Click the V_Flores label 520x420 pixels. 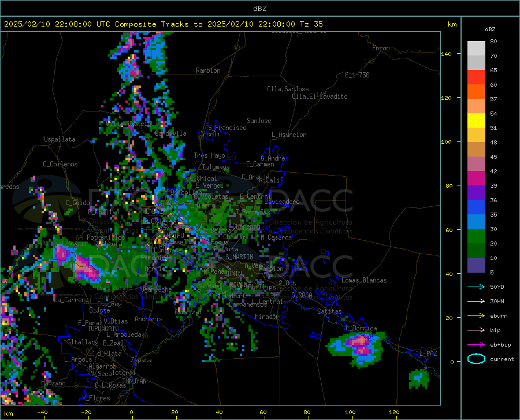tap(96, 398)
